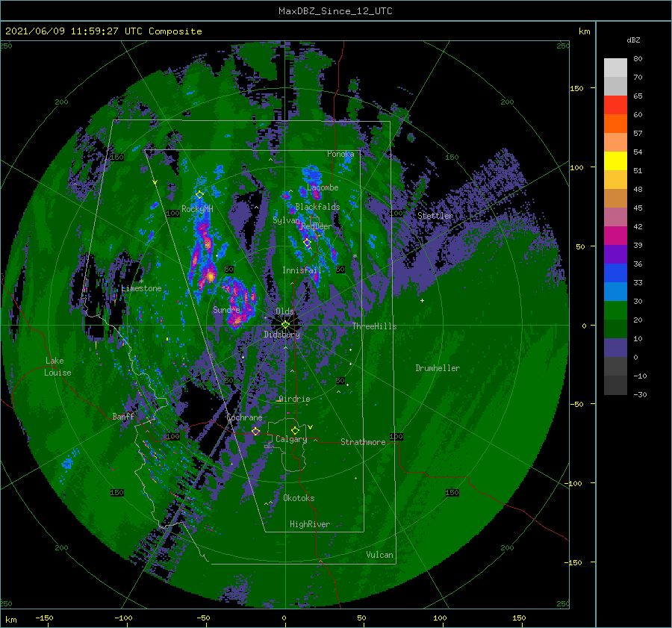Pick the bright orange 57–60 dBZ swatch

pyautogui.click(x=615, y=123)
